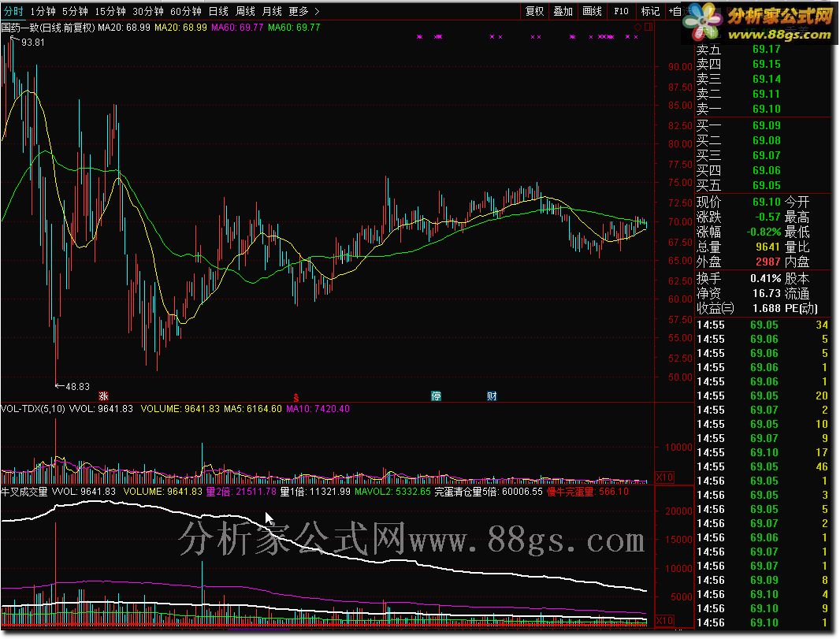
Task: Click the 外盘 2987 value
Action: [x=768, y=262]
